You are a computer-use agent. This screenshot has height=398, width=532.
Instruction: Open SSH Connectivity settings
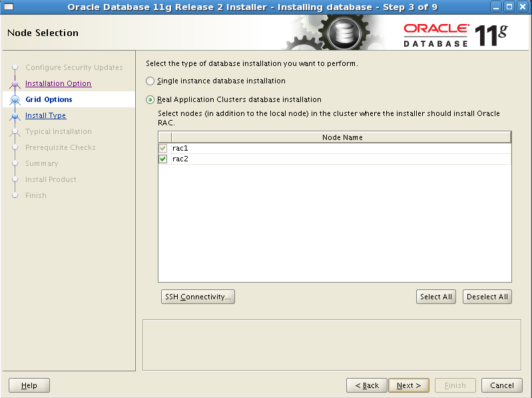coord(198,297)
